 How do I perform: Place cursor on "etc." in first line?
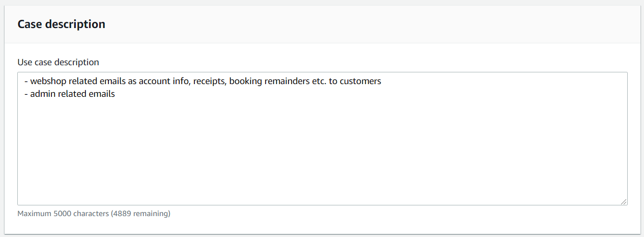[x=318, y=81]
